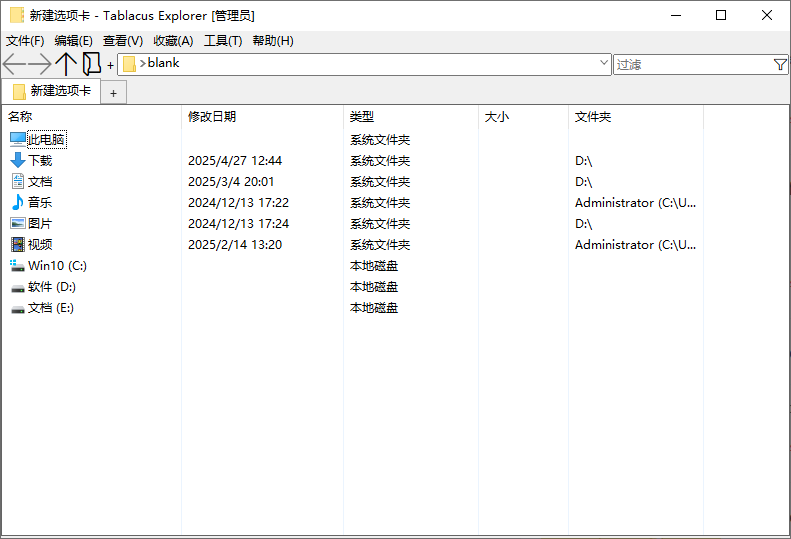Select the 此电脑 computer icon
Screen dimensions: 791x539
click(x=18, y=140)
